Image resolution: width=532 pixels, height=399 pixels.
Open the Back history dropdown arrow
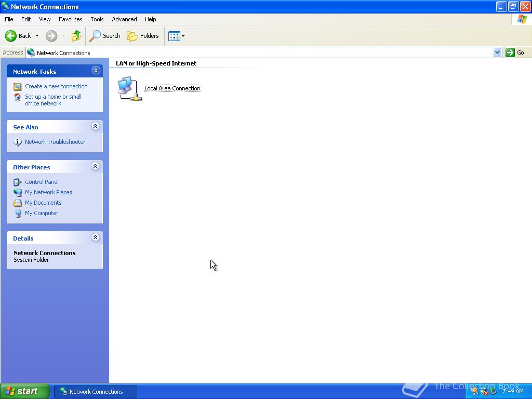click(x=37, y=36)
